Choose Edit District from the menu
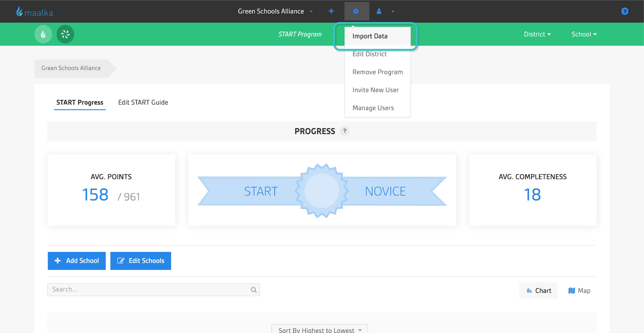 click(378, 54)
